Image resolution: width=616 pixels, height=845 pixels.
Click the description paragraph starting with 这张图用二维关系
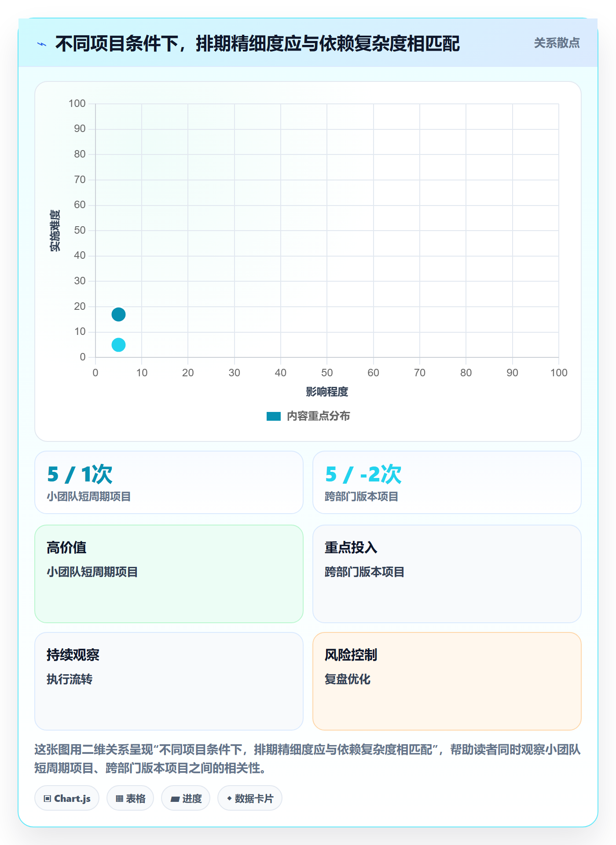[308, 759]
